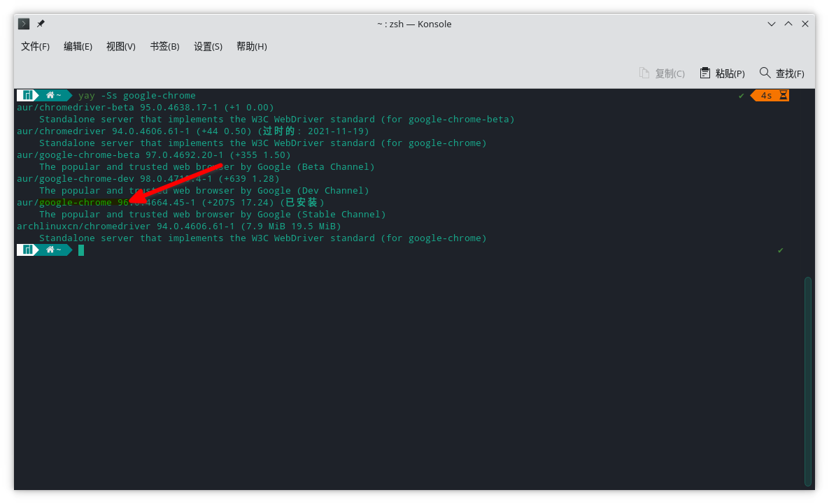This screenshot has height=504, width=829.
Task: Click the Manjaro logo in bottom prompt
Action: click(x=27, y=250)
